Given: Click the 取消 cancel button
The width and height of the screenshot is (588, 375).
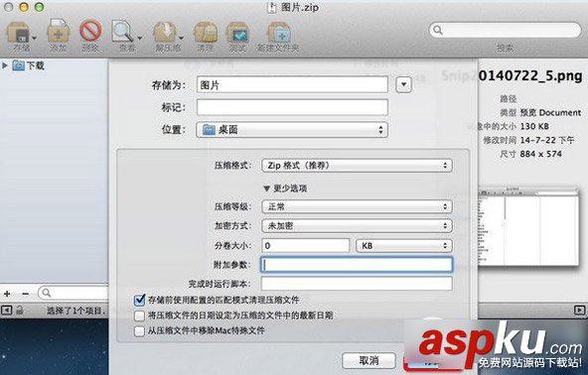Looking at the screenshot, I should [369, 360].
